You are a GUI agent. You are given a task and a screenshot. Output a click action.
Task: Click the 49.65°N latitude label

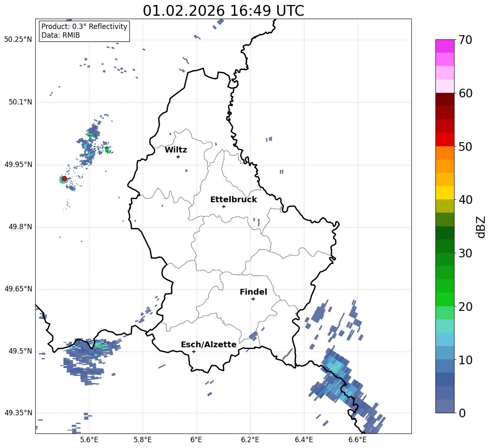[x=18, y=288]
